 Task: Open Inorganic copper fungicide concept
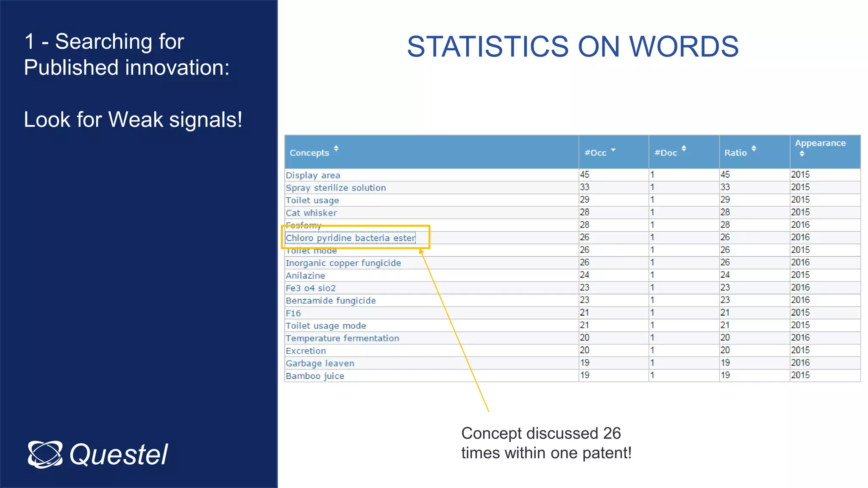[x=343, y=263]
